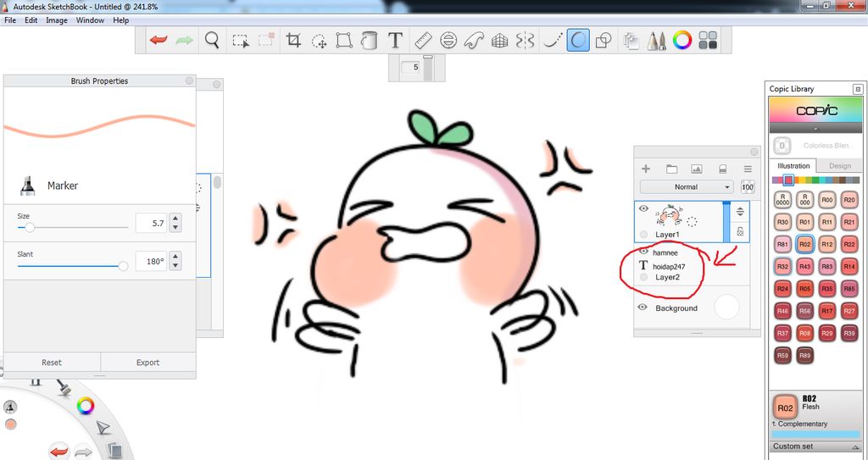Image resolution: width=868 pixels, height=460 pixels.
Task: Open the Layer Editor icon in toolbar
Action: (631, 41)
